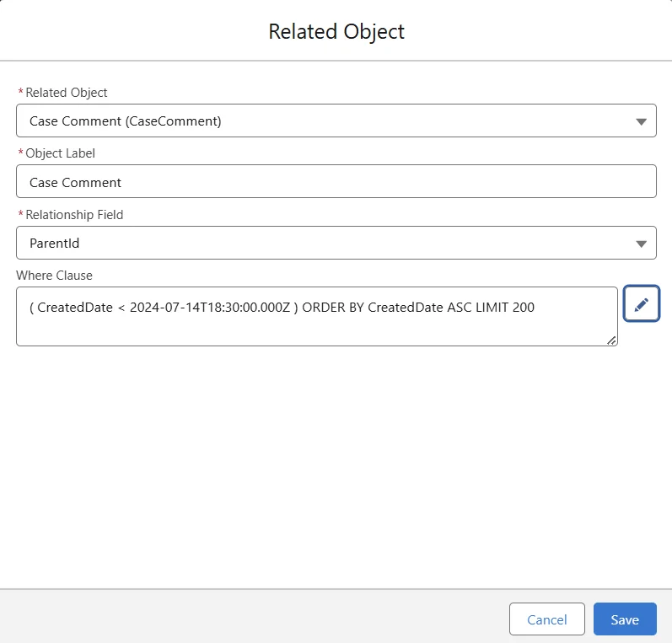
Task: Click ORDER BY text in the Where Clause
Action: [x=333, y=308]
